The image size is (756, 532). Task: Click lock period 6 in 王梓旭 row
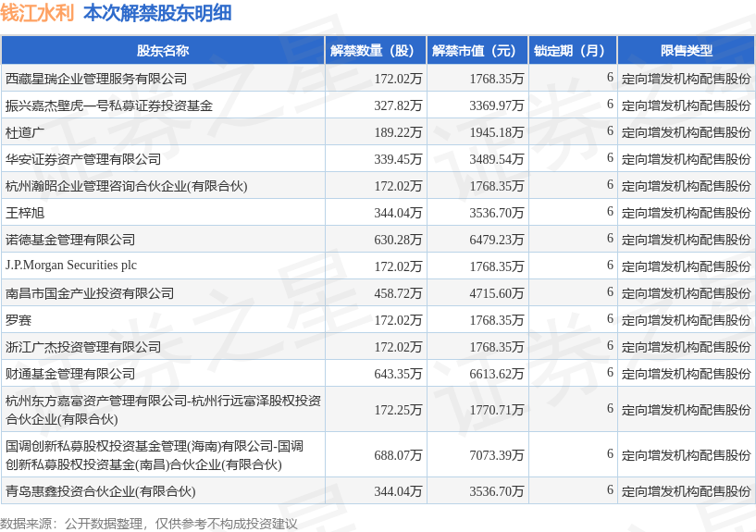(x=610, y=212)
